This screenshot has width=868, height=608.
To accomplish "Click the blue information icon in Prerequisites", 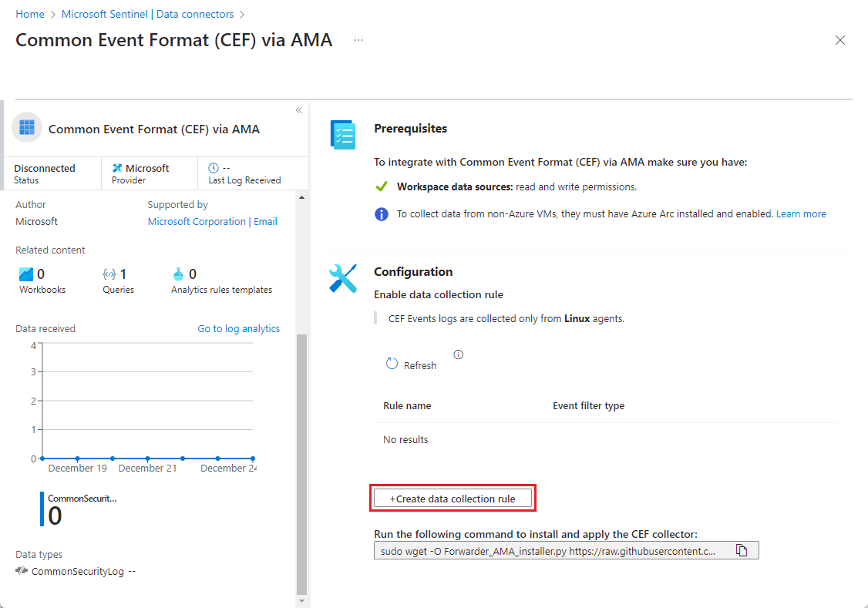I will pos(381,214).
